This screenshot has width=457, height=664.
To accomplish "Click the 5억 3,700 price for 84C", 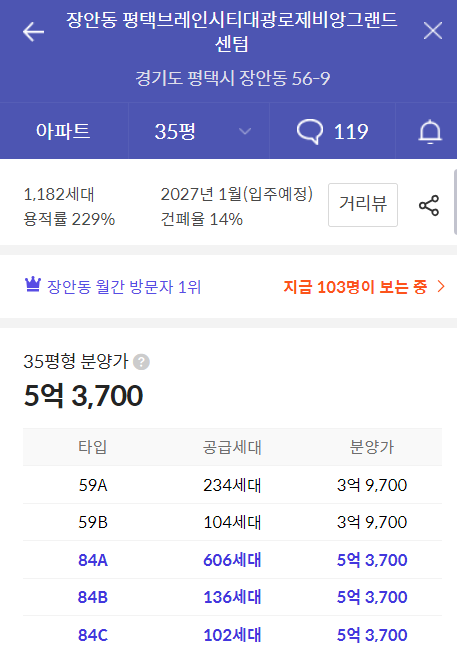I will (372, 635).
